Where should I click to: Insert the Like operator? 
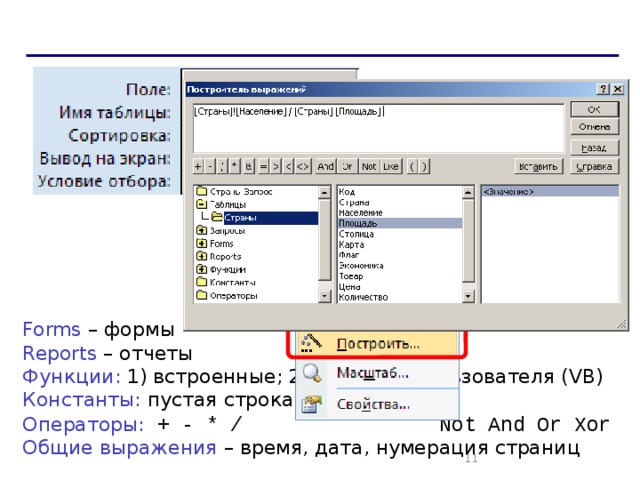click(x=391, y=167)
